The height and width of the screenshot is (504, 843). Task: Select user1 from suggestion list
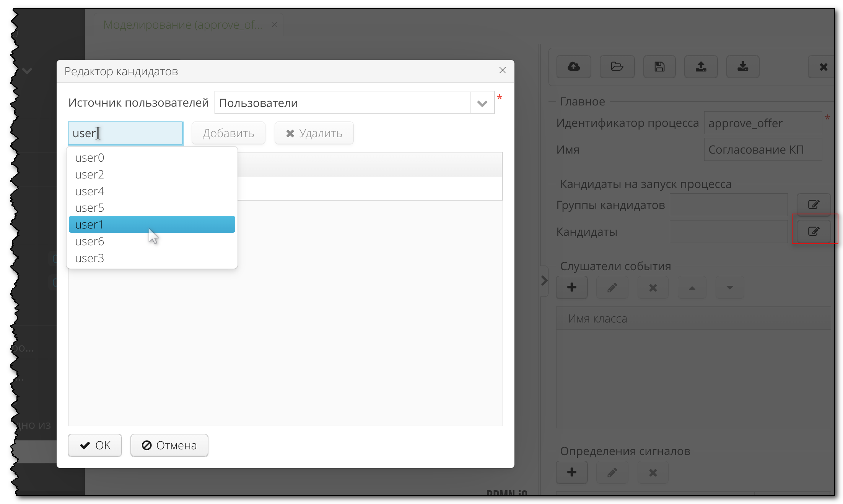coord(151,225)
